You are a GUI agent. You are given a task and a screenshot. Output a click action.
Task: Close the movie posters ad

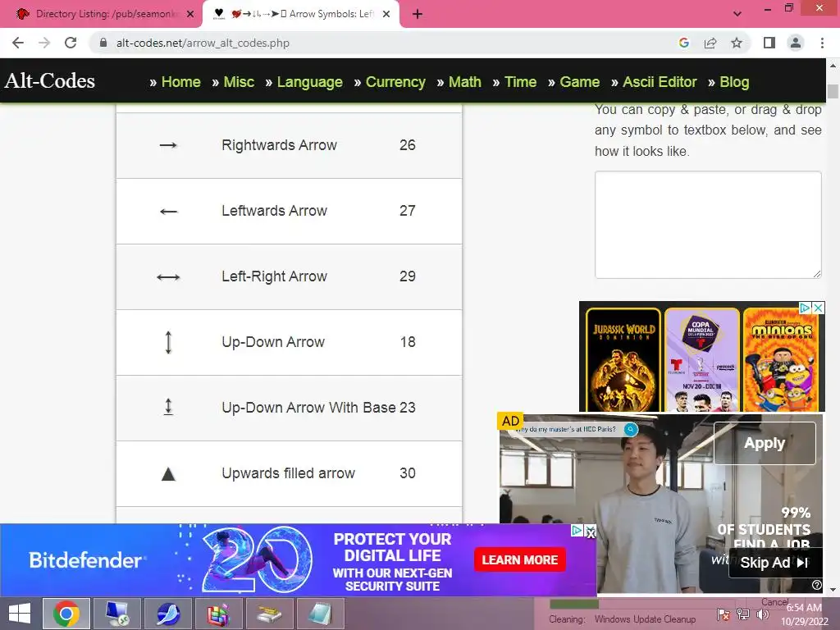(818, 308)
